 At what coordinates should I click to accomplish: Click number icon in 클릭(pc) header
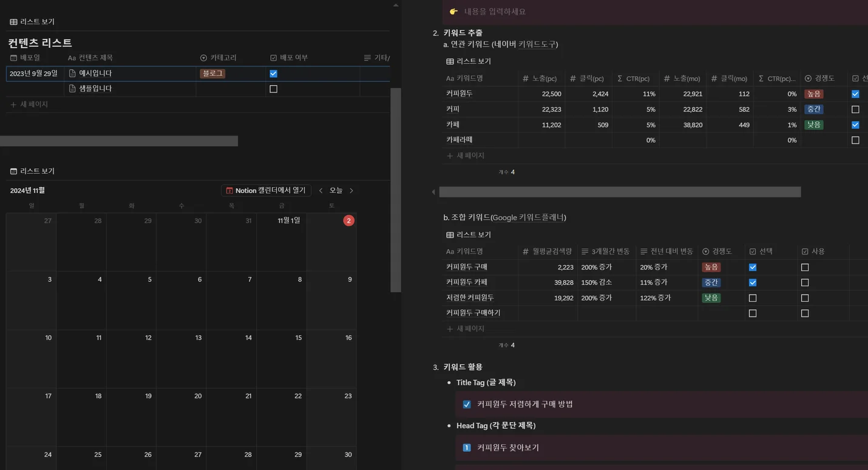coord(573,78)
